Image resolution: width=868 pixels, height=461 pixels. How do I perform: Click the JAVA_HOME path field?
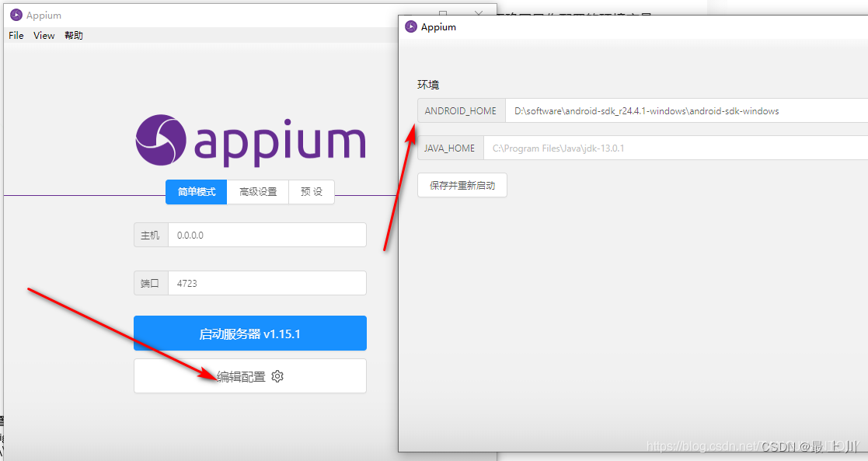[676, 148]
